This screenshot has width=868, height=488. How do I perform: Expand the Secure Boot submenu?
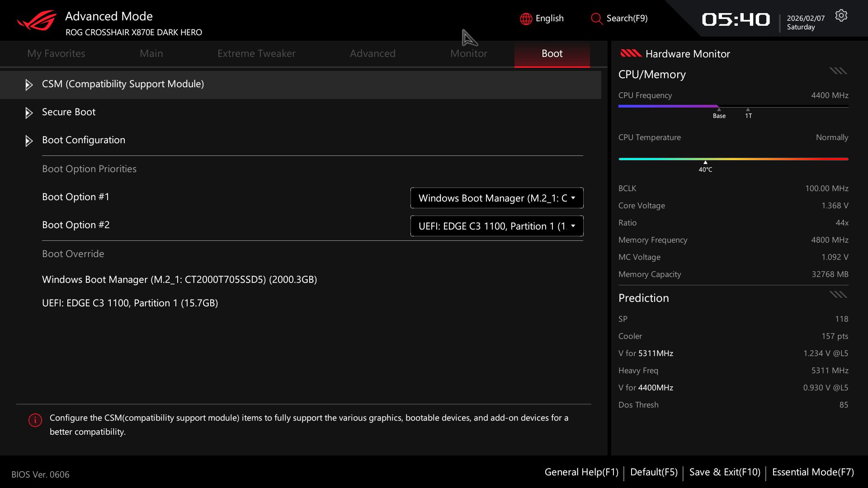click(69, 112)
